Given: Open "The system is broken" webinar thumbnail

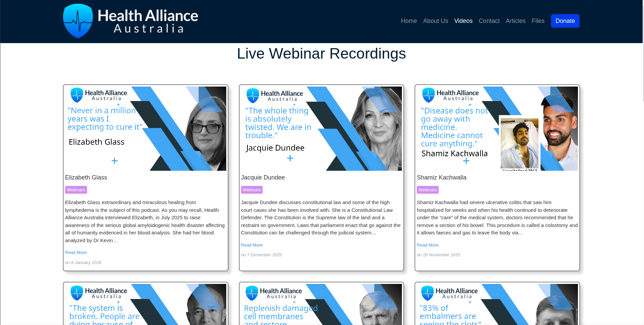Looking at the screenshot, I should 146,304.
